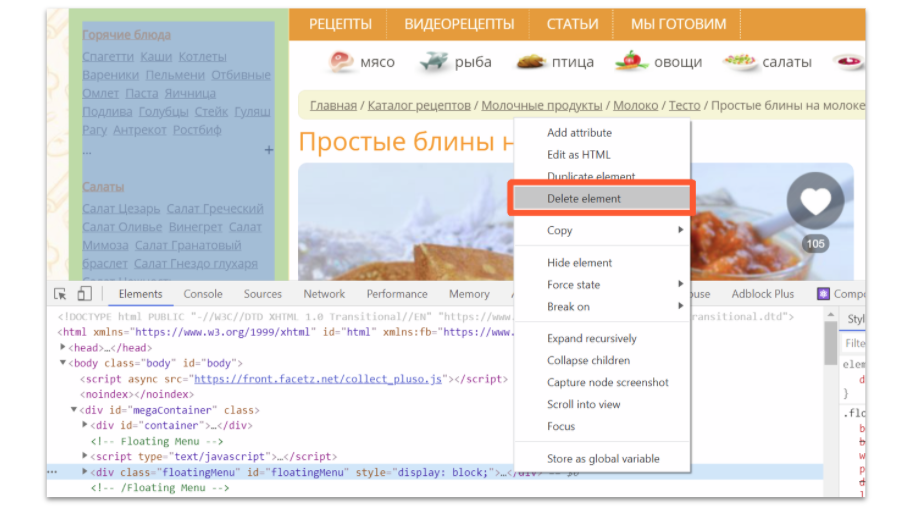The height and width of the screenshot is (507, 920).
Task: Expand the floatingMenu div node
Action: pyautogui.click(x=85, y=472)
